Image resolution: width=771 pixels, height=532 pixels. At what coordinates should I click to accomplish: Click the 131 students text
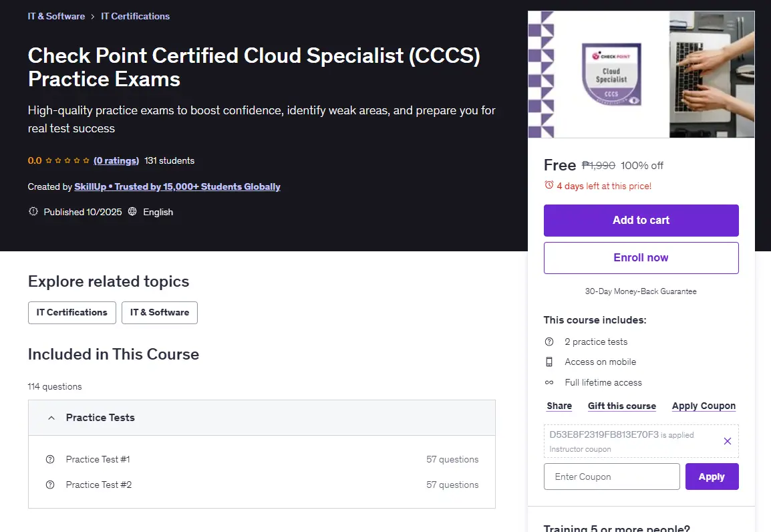(x=169, y=161)
